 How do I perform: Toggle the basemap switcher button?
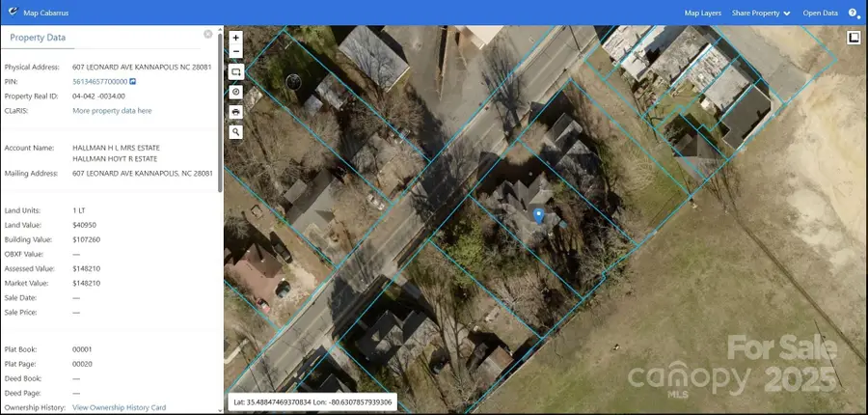[854, 37]
